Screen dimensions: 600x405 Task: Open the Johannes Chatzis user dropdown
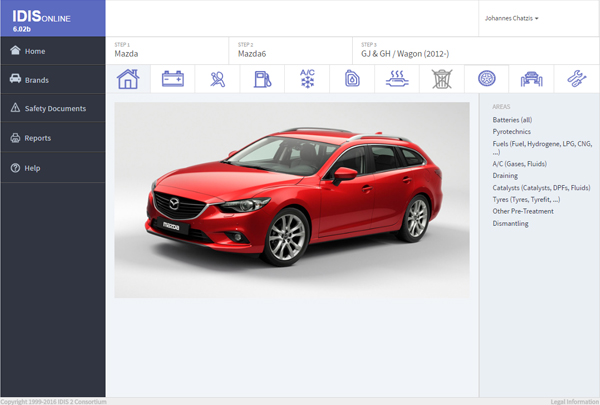(x=512, y=18)
